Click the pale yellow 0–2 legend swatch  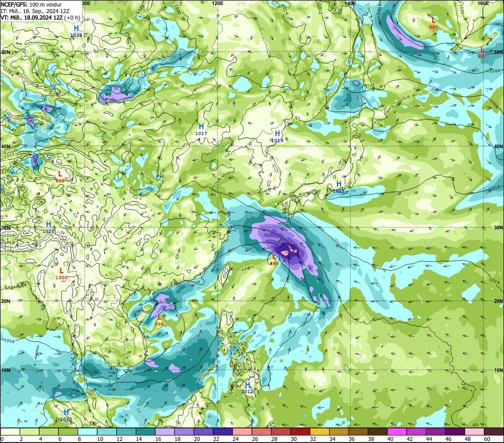click(x=10, y=432)
